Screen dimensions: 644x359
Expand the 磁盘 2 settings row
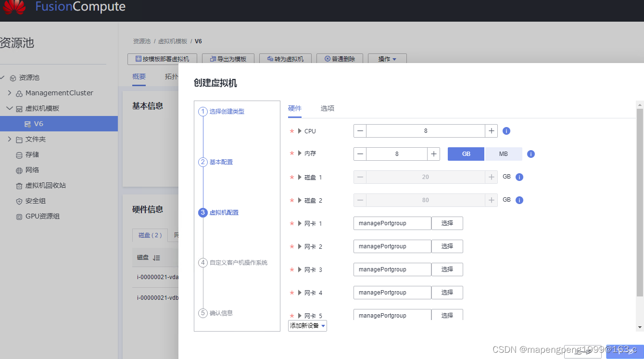point(300,200)
